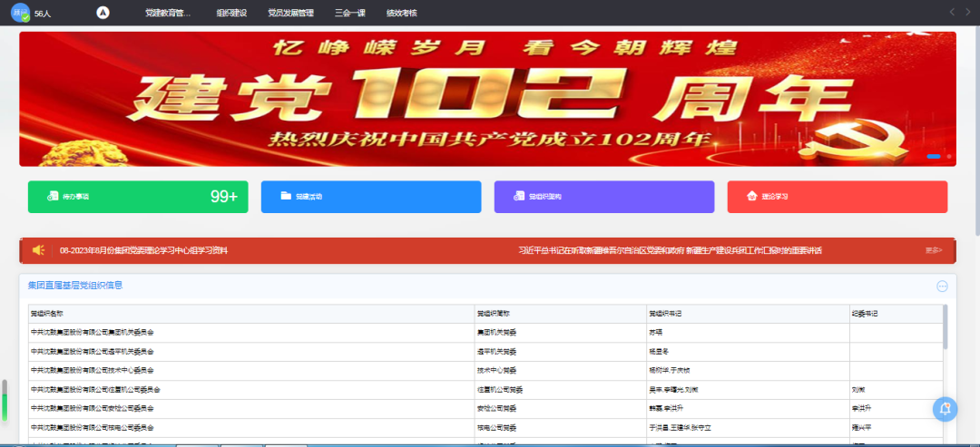Click secretary cell in 技术中心党委 row
Viewport: 980px width, 447px height.
click(x=748, y=371)
